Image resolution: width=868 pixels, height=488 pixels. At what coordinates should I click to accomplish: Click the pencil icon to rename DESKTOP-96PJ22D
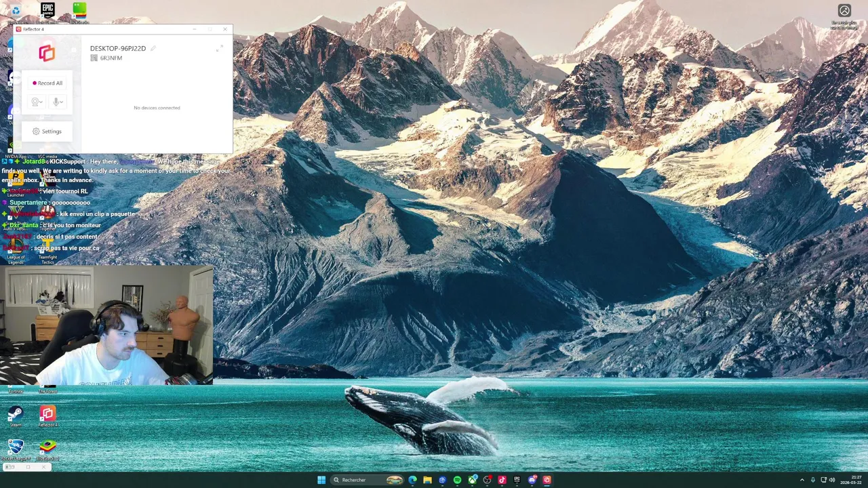(x=153, y=48)
